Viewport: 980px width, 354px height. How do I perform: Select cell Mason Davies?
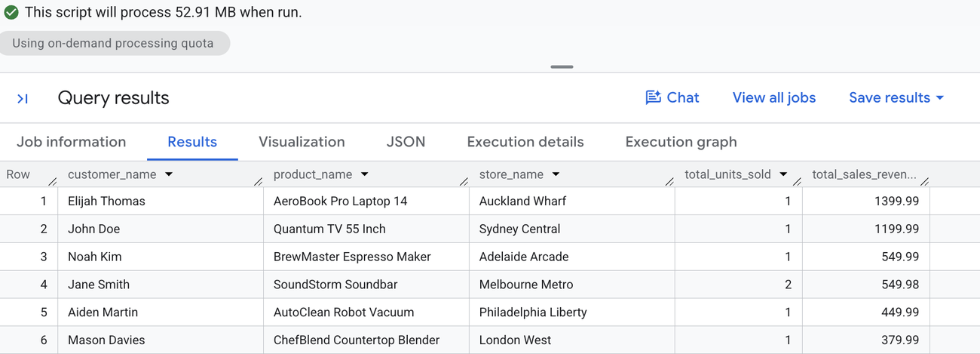(161, 340)
